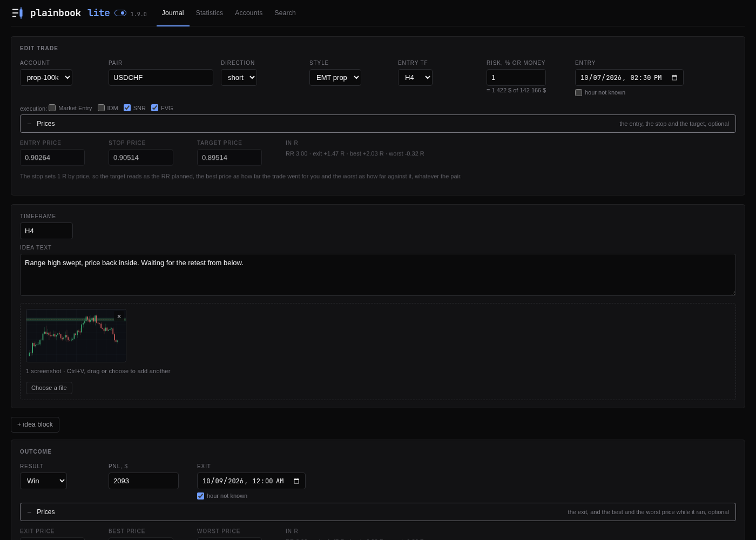756x540 pixels.
Task: Click into the Idea Text area
Action: [x=378, y=275]
